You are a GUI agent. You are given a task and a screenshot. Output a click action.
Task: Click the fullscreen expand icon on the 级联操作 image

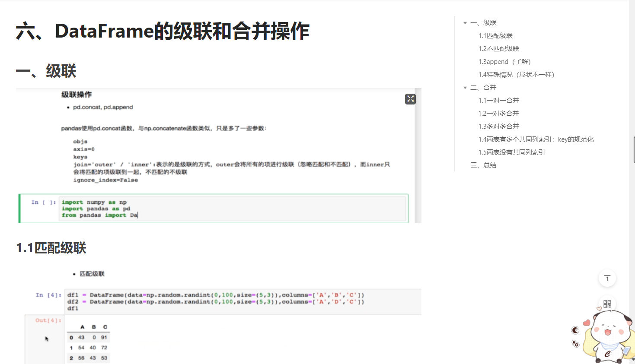click(410, 99)
